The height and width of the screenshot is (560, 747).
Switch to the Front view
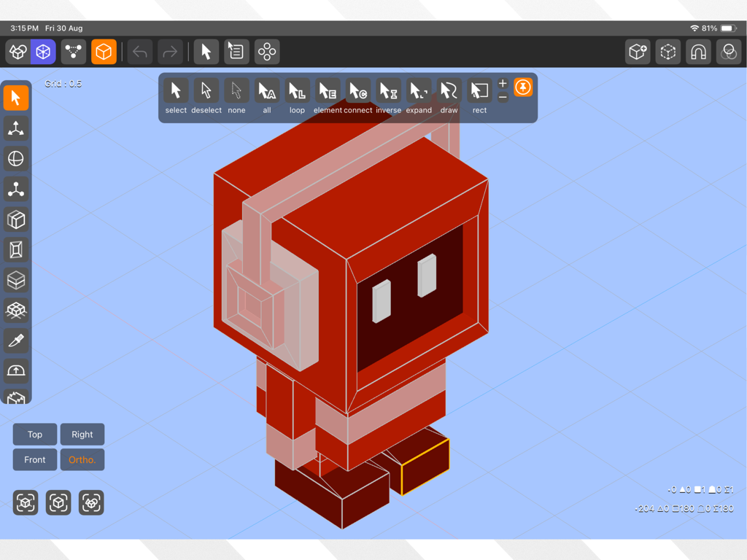pyautogui.click(x=34, y=459)
